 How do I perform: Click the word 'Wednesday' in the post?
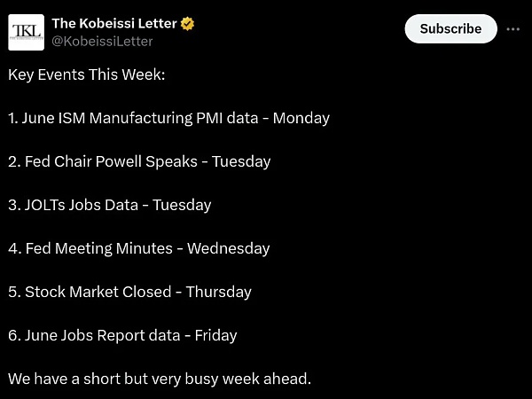pos(228,248)
